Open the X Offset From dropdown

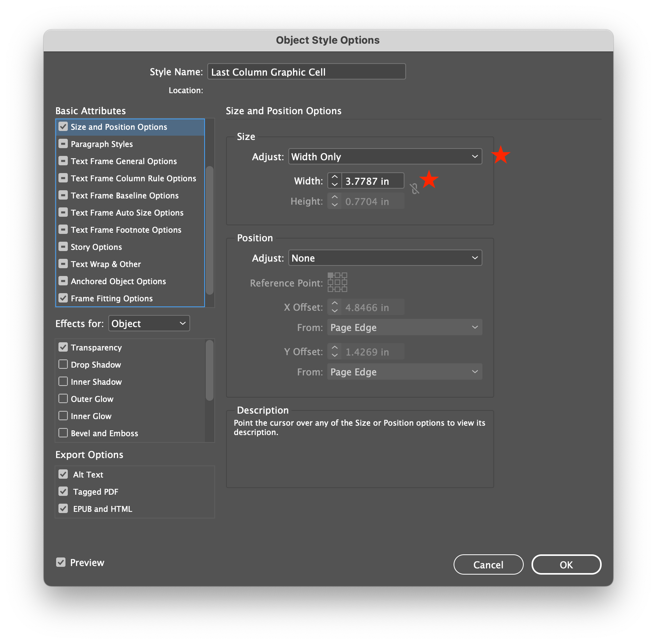click(404, 327)
